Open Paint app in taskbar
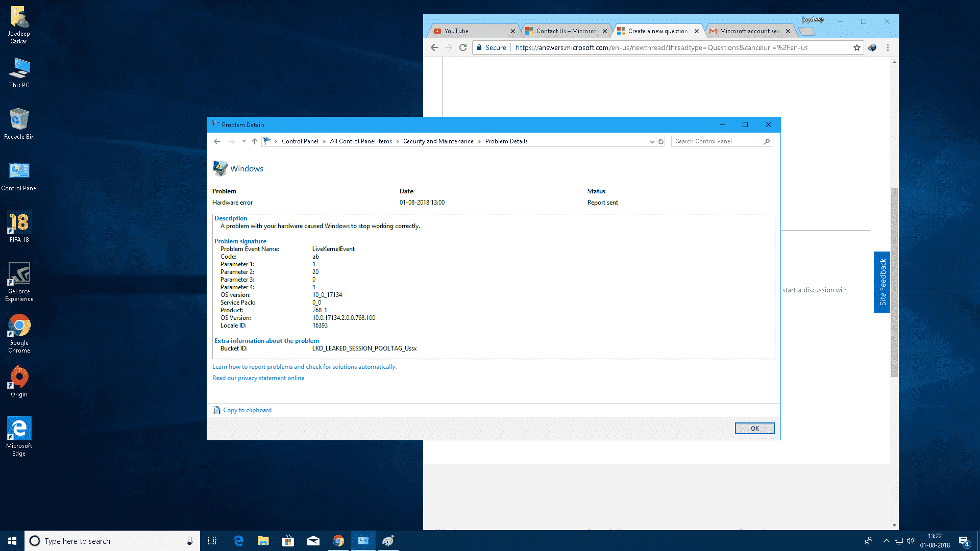980x551 pixels. 388,541
